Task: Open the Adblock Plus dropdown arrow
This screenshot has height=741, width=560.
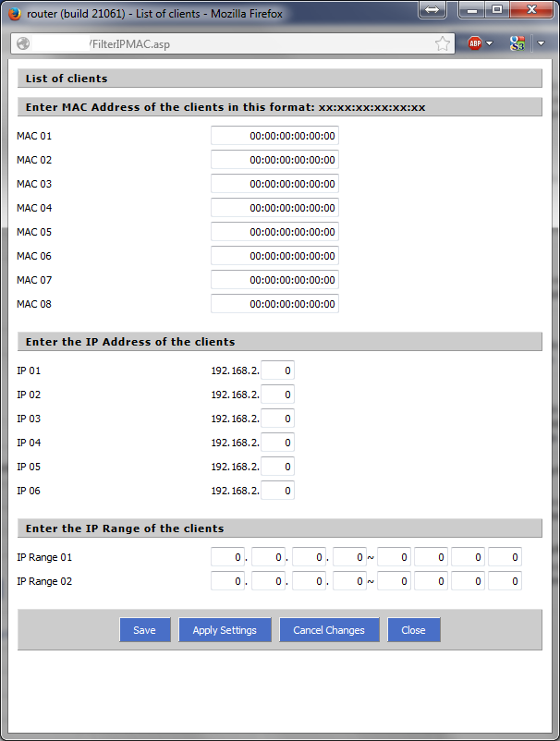Action: tap(490, 43)
